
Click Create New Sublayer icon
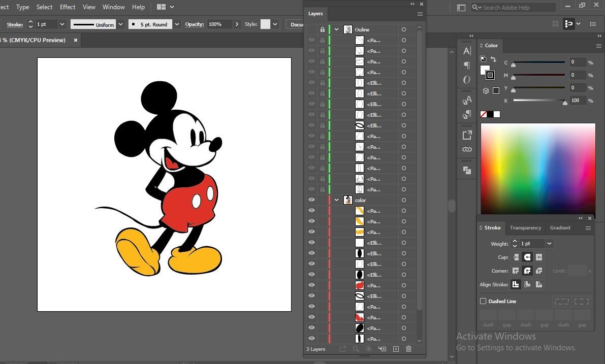(x=383, y=349)
